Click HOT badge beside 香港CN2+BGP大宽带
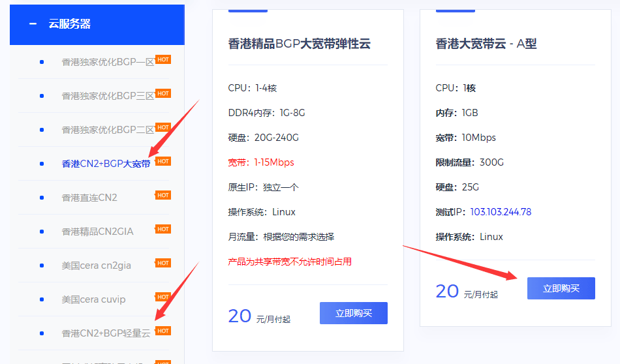This screenshot has height=364, width=620. click(163, 161)
